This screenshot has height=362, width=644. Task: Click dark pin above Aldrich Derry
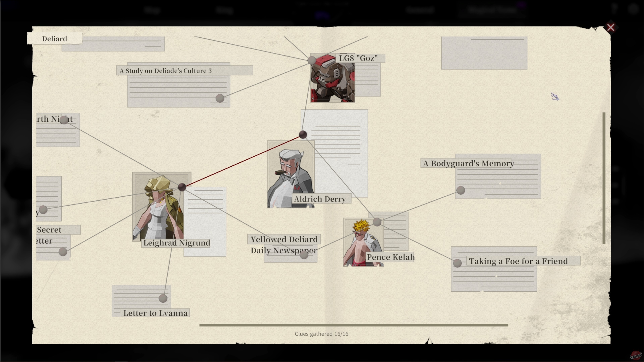click(303, 134)
